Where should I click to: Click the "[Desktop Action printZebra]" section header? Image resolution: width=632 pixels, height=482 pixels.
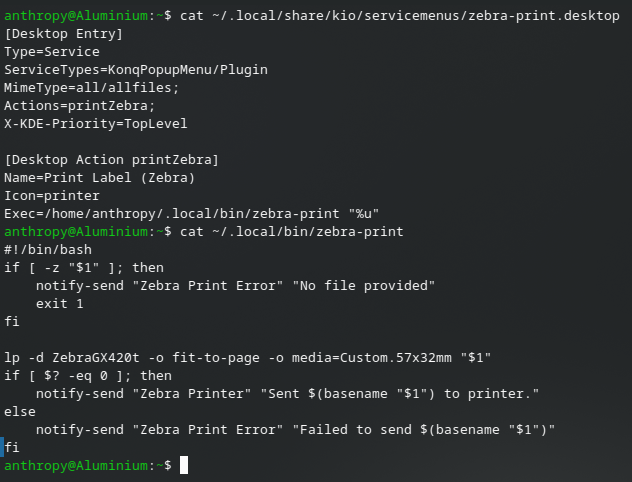112,160
